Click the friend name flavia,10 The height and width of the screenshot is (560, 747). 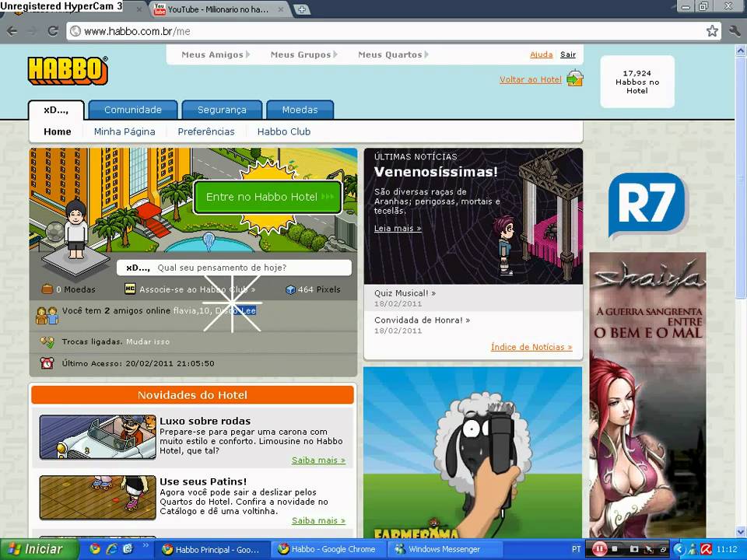[x=191, y=311]
